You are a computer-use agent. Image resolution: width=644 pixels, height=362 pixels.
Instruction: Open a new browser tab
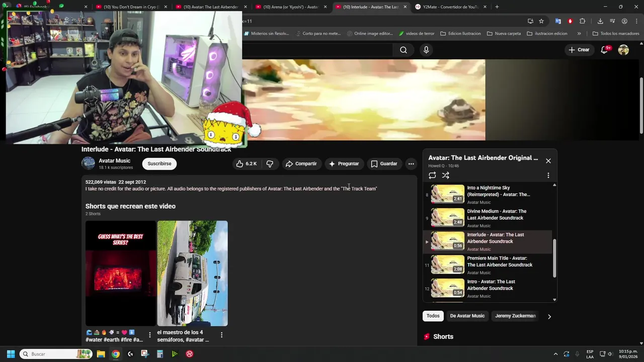tap(497, 7)
